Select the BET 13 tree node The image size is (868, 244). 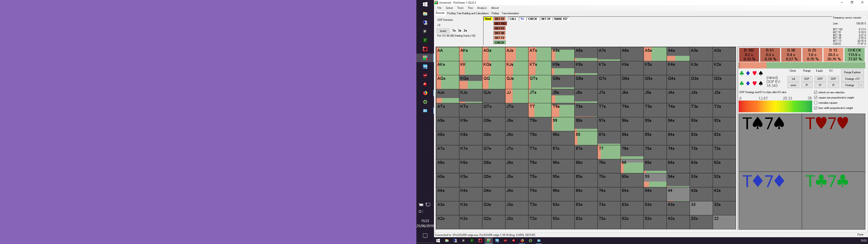[x=499, y=38]
